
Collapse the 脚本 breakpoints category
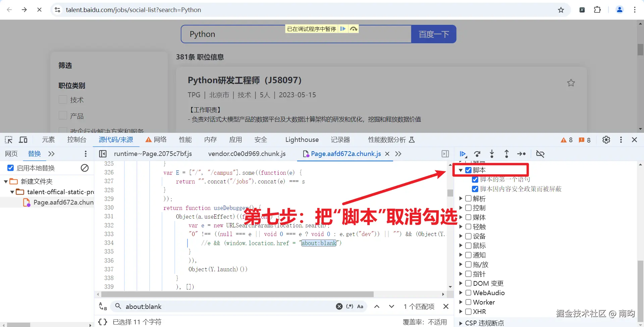tap(461, 170)
